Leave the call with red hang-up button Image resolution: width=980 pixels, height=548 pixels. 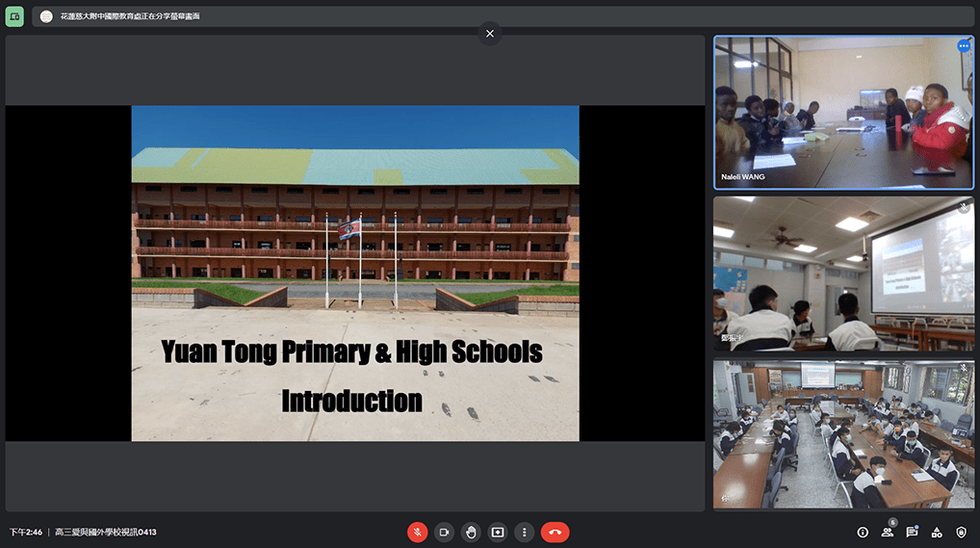pyautogui.click(x=554, y=532)
